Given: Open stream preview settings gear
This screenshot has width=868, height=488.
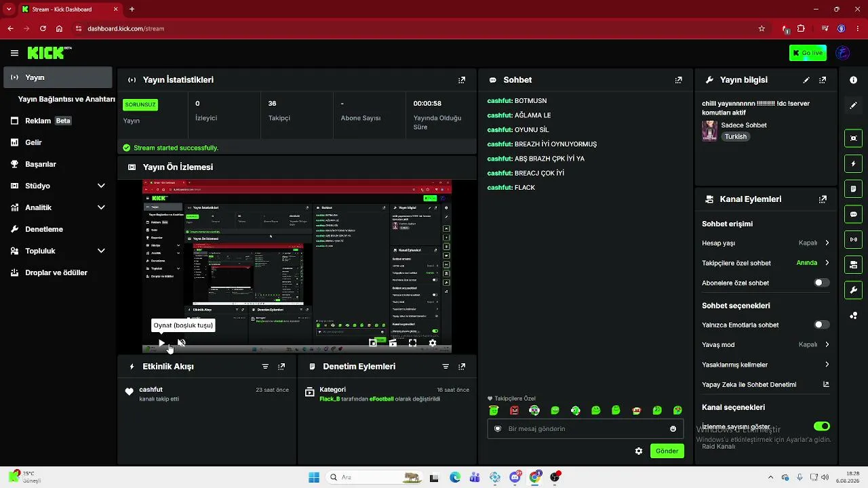Looking at the screenshot, I should [433, 343].
